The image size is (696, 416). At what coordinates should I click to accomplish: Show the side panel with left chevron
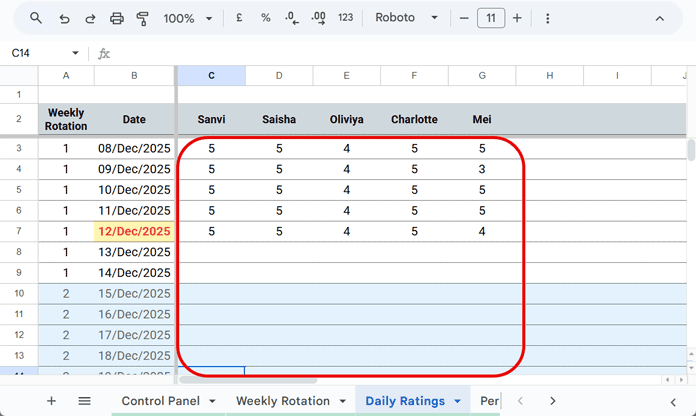(673, 402)
